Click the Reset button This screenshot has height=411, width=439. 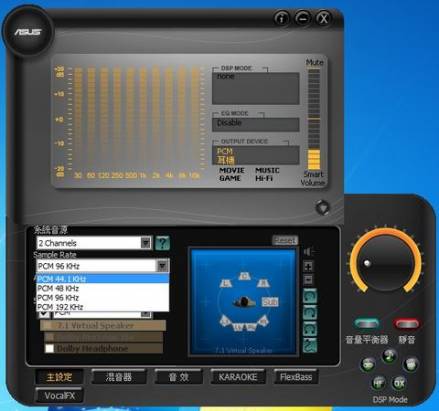coord(285,240)
